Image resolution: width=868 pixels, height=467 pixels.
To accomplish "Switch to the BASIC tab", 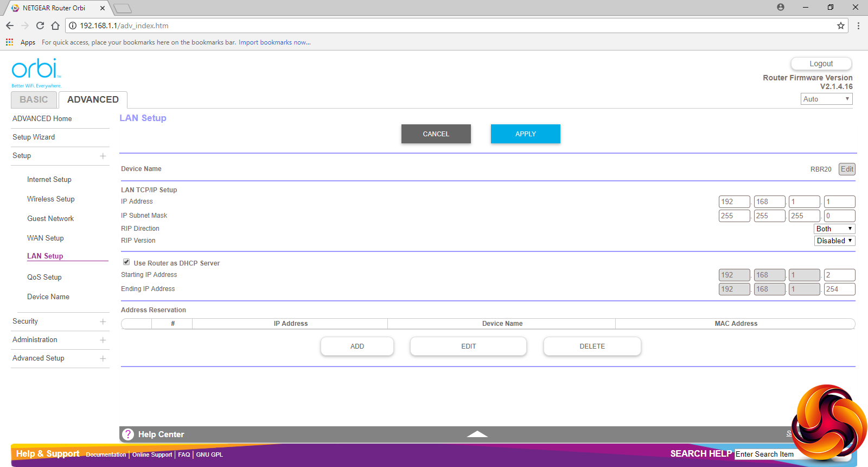I will (x=34, y=100).
